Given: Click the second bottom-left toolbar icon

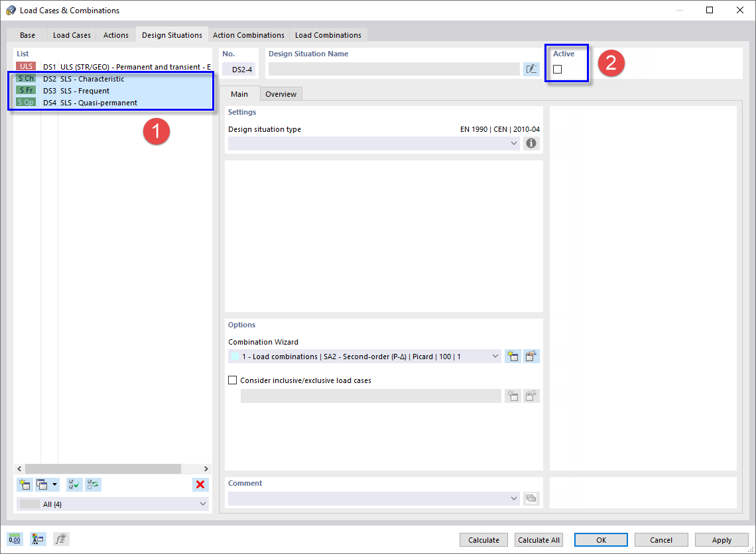Looking at the screenshot, I should [38, 539].
